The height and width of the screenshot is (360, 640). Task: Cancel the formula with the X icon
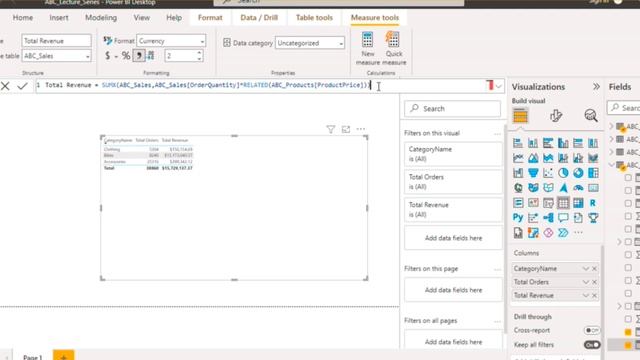click(x=5, y=86)
